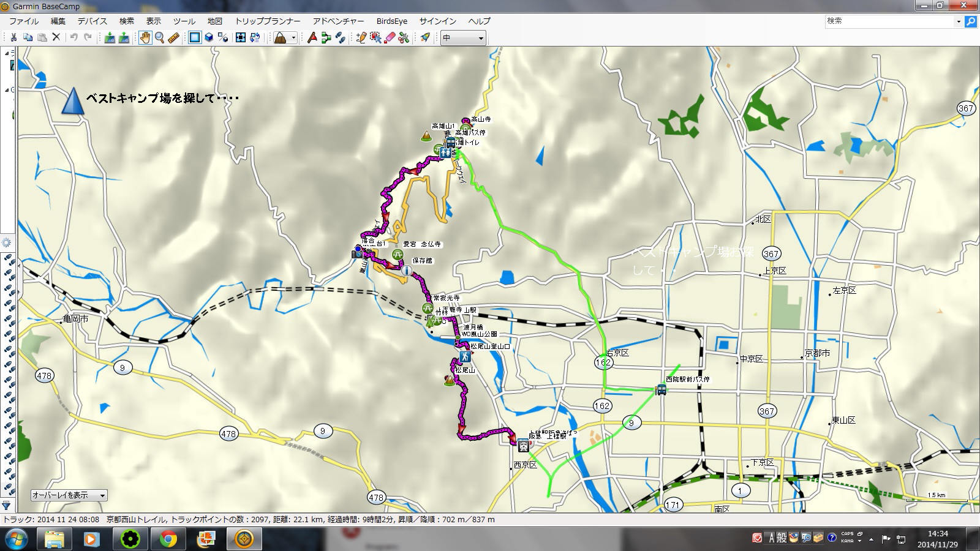Switch to 3D map view
The image size is (980, 551).
209,37
